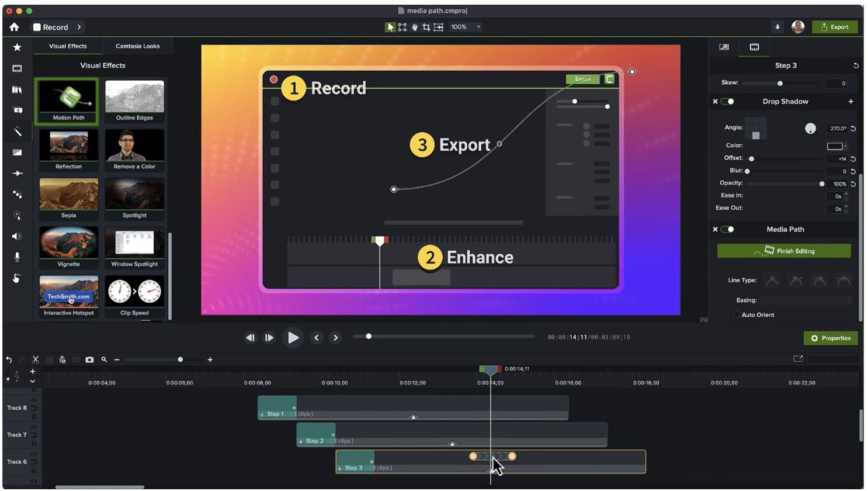The width and height of the screenshot is (868, 491).
Task: Enable the Auto Orient checkbox
Action: [737, 314]
